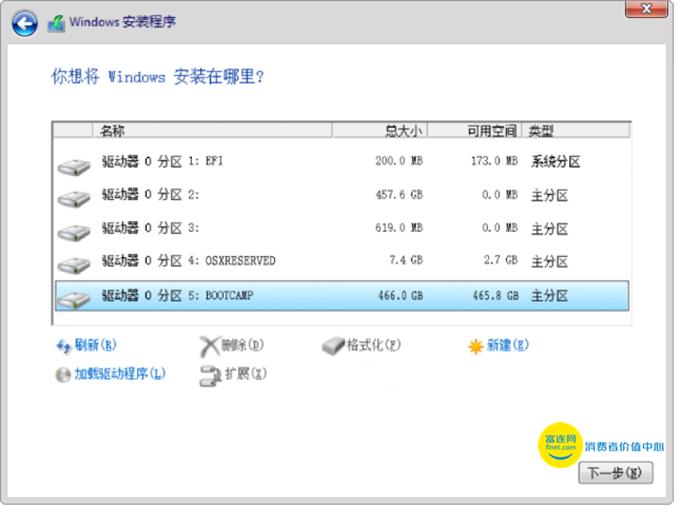Sort by the 可用空间 column header
Image resolution: width=675 pixels, height=506 pixels.
click(x=474, y=130)
